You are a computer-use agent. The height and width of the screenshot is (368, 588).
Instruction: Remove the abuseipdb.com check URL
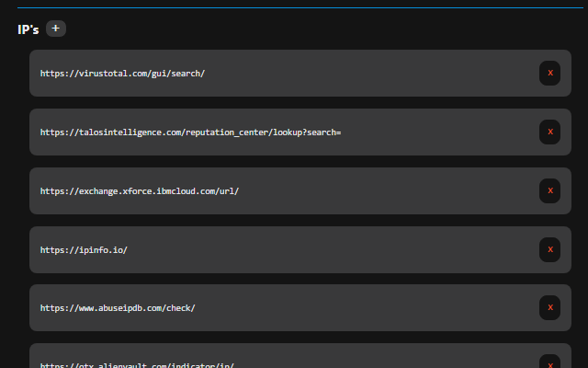point(549,308)
